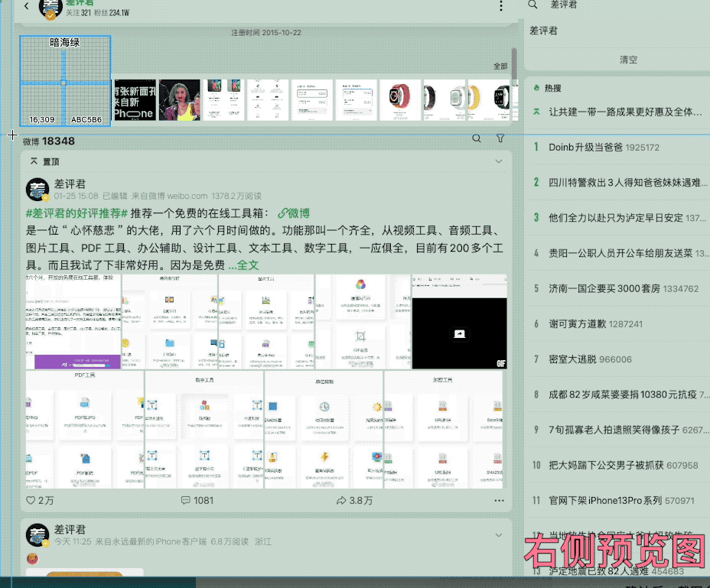Search within posts using the magnifier beside 微博 18348
This screenshot has height=588, width=710.
[477, 138]
